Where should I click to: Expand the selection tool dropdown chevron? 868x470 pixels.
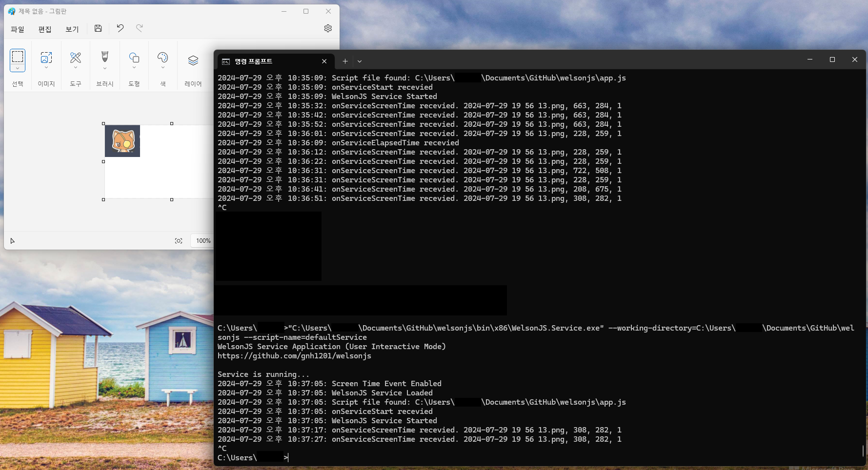click(x=18, y=69)
